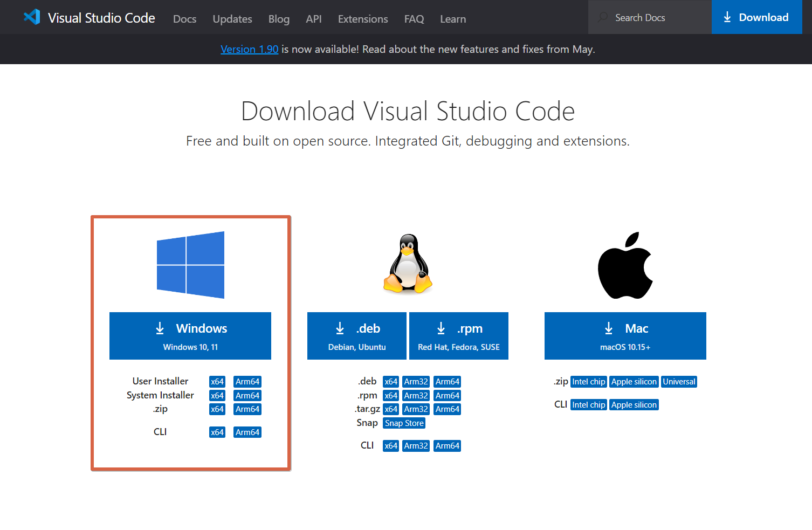Select x64 for Windows System Installer

point(217,396)
